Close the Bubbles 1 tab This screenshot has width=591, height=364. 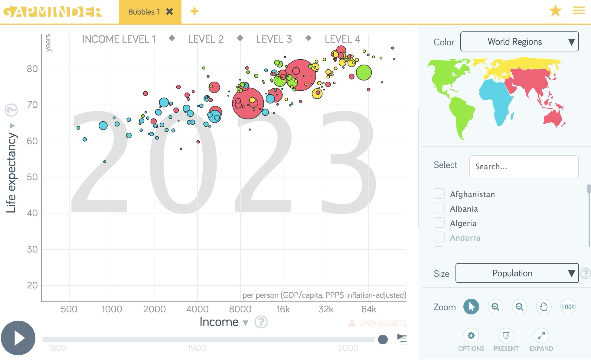(170, 12)
